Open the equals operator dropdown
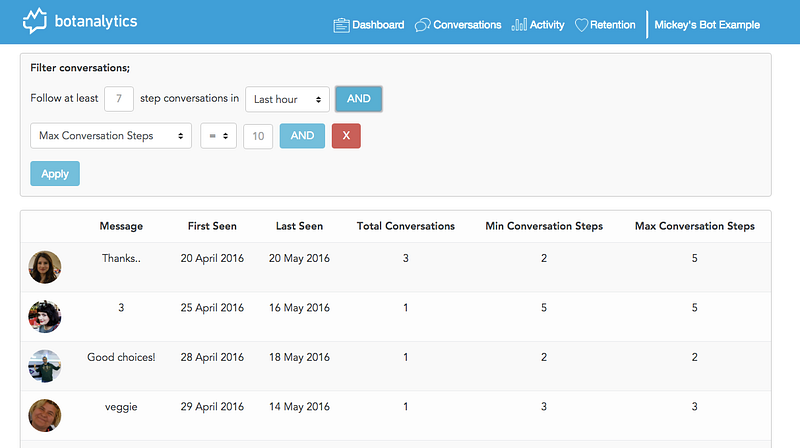The width and height of the screenshot is (800, 448). point(218,136)
